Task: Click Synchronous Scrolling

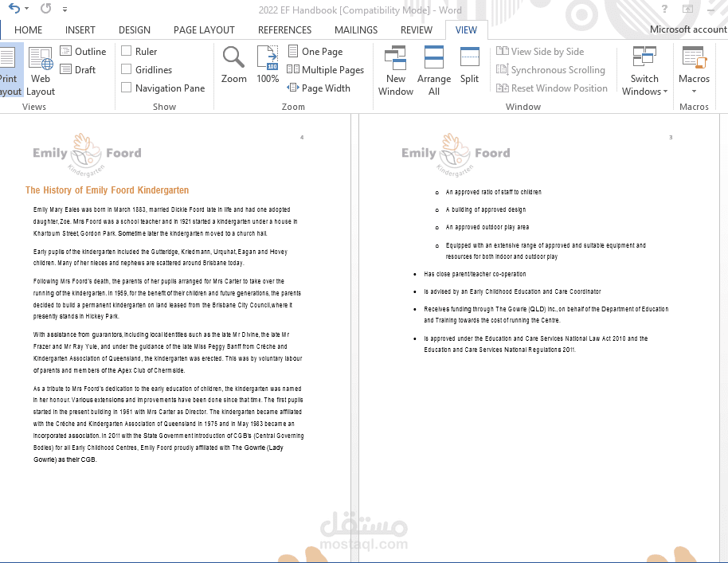Action: click(550, 69)
